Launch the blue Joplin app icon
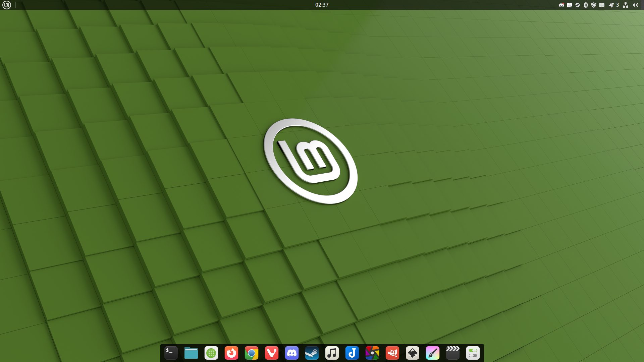The height and width of the screenshot is (362, 644). 352,353
